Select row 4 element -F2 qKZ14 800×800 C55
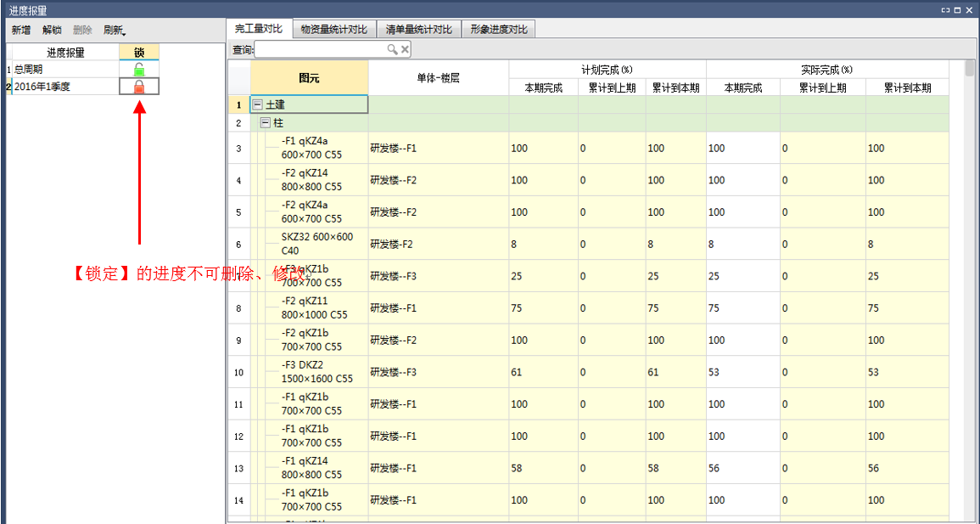The width and height of the screenshot is (980, 524). (x=311, y=180)
